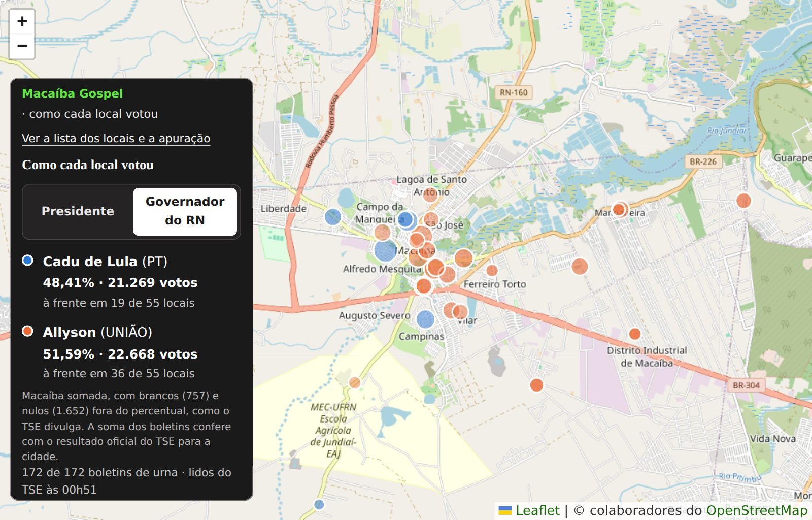Click the Macaíba Gospel title
The image size is (812, 520).
(x=73, y=93)
